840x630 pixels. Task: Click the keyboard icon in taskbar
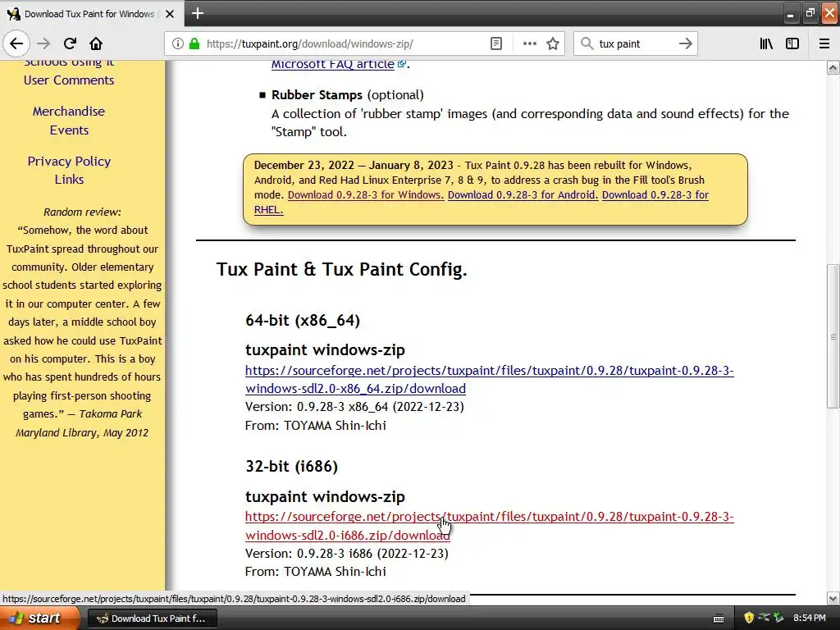(719, 619)
